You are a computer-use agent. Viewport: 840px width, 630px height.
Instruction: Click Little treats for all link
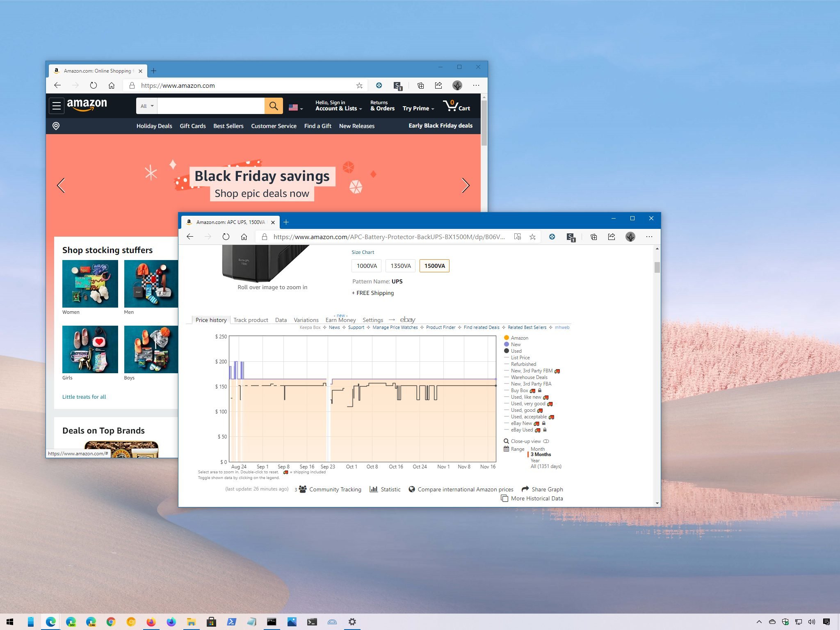click(x=84, y=397)
